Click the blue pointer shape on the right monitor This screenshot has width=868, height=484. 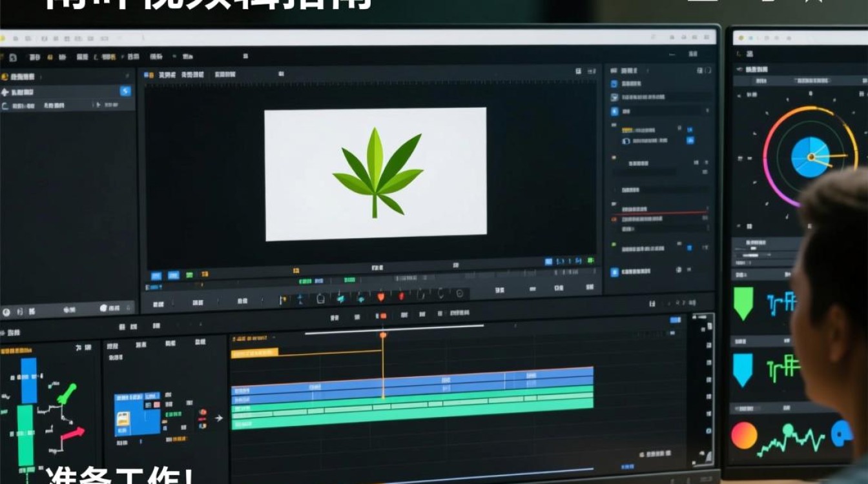click(743, 370)
